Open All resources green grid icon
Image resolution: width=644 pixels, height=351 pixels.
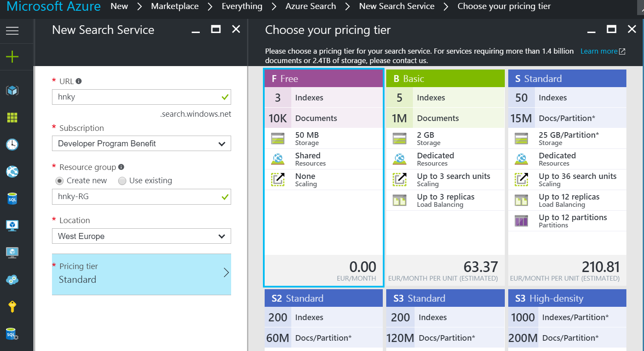click(12, 117)
